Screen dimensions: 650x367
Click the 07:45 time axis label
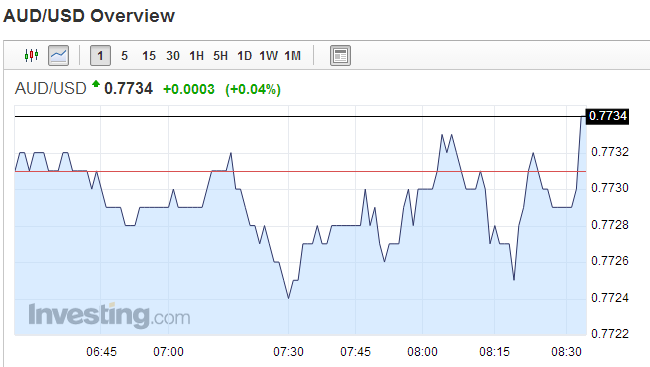click(356, 352)
